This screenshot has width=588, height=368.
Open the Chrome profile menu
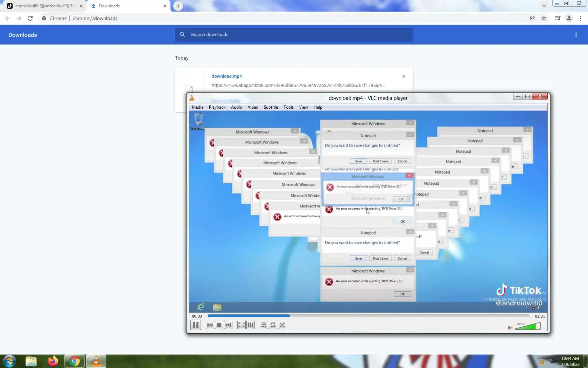coord(569,18)
